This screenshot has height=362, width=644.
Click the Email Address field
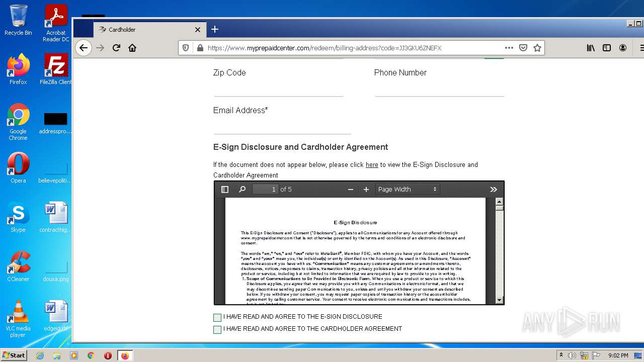tap(282, 126)
